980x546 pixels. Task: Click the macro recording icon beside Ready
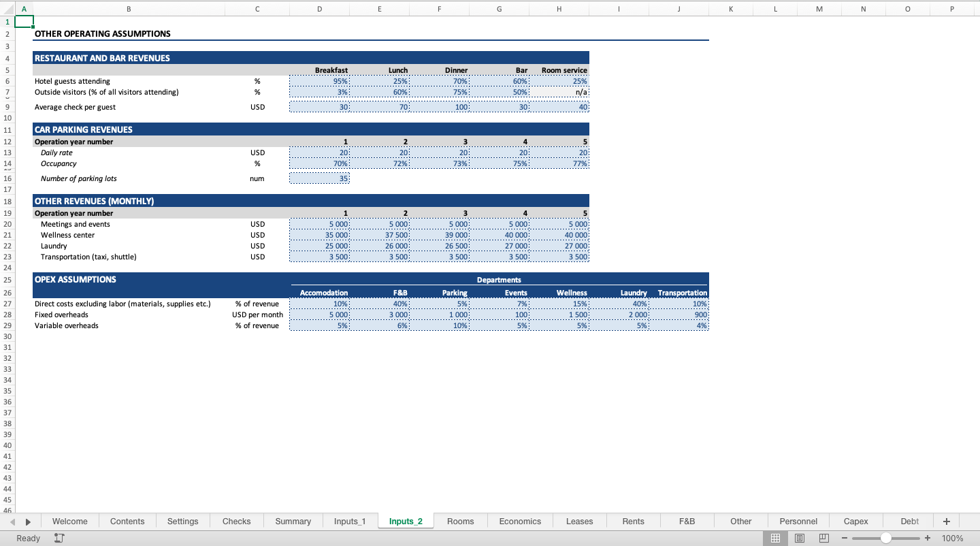(59, 538)
